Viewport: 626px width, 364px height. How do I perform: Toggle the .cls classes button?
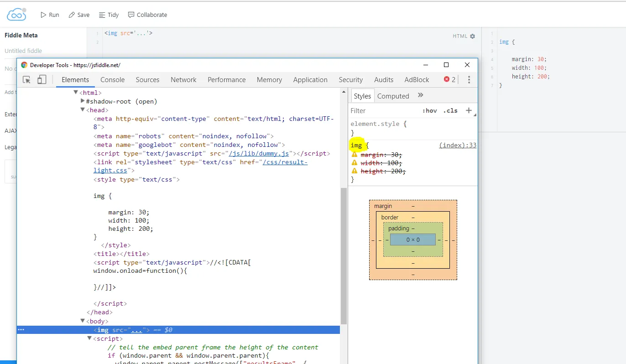450,111
